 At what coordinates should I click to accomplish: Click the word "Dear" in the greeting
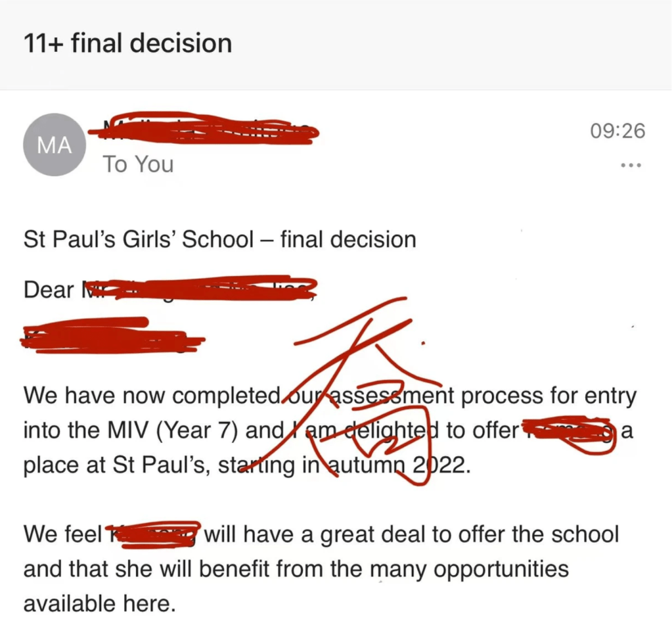(x=49, y=289)
